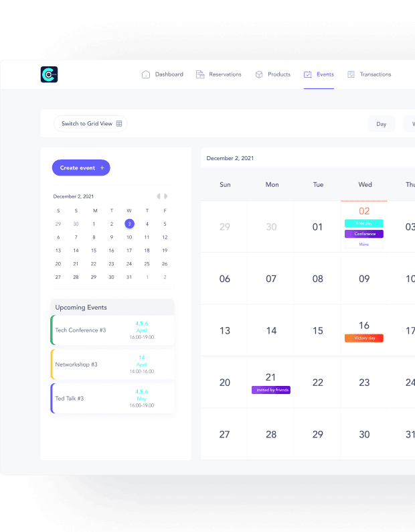Image resolution: width=415 pixels, height=532 pixels.
Task: Expand More events on Wednesday 02
Action: click(363, 245)
